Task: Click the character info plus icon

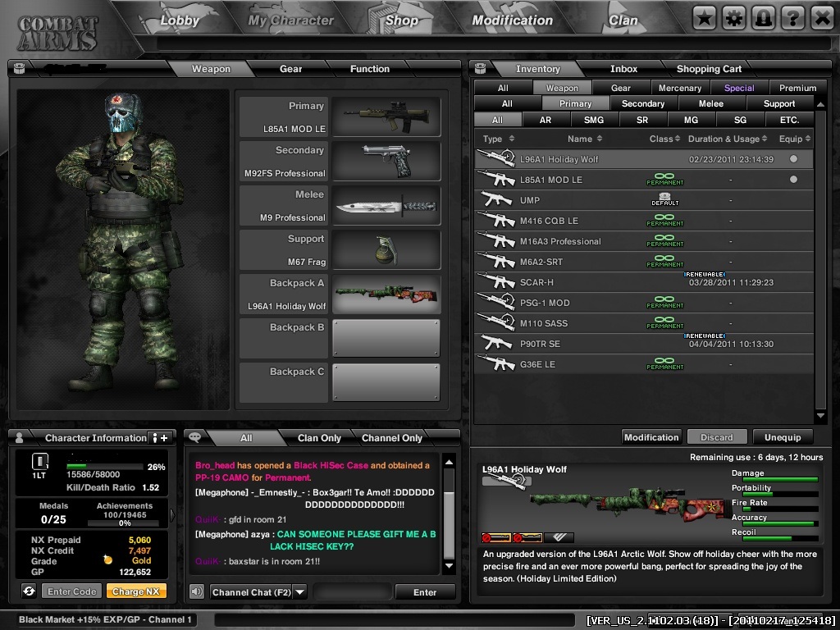Action: coord(160,438)
